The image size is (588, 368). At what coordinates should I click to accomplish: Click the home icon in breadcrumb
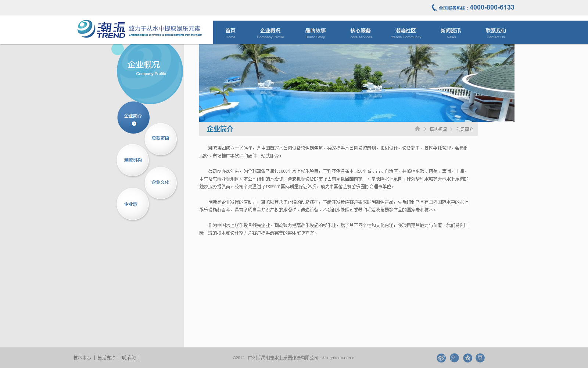point(417,128)
